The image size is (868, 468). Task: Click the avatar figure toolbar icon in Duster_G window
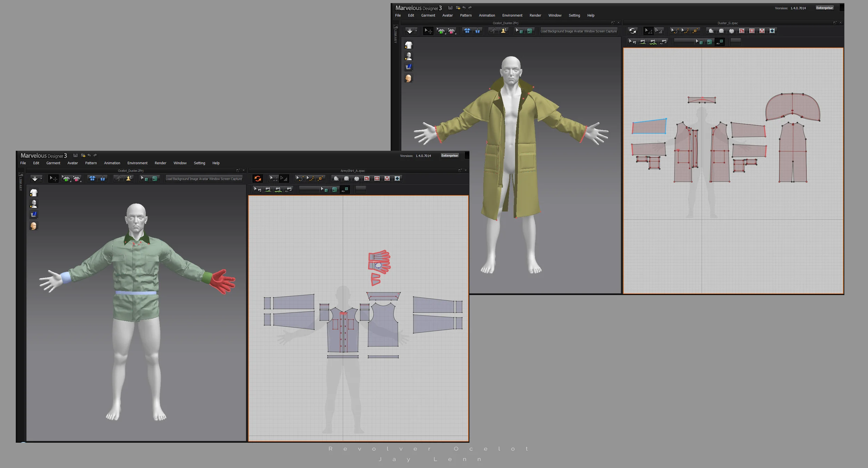(x=503, y=31)
